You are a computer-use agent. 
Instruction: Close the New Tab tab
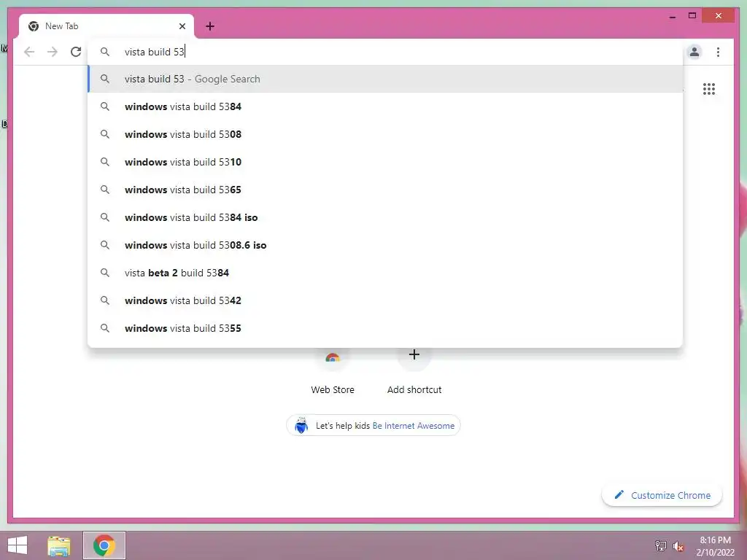pyautogui.click(x=182, y=26)
